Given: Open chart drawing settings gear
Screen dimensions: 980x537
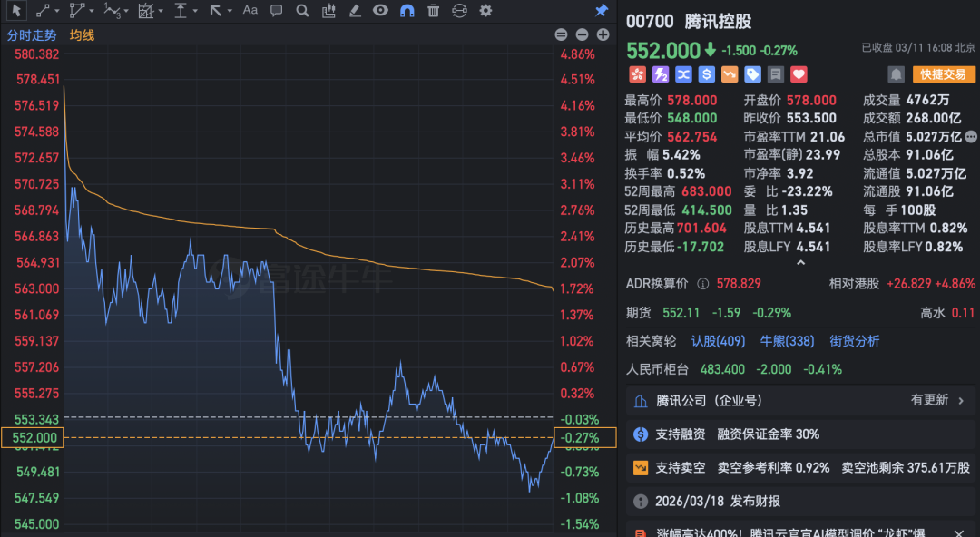Looking at the screenshot, I should (x=485, y=11).
